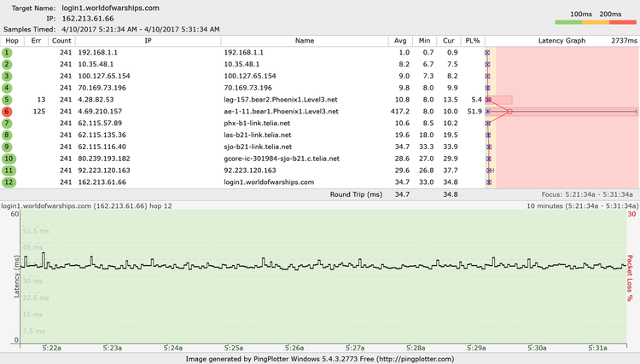Select the red hop 6 circle
The width and height of the screenshot is (640, 364).
[7, 112]
